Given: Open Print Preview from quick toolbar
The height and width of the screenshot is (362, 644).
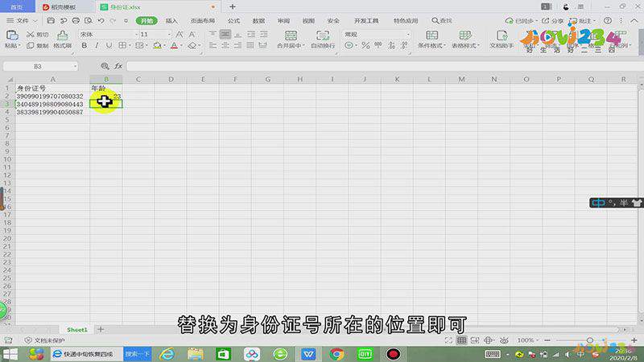Looking at the screenshot, I should 89,21.
